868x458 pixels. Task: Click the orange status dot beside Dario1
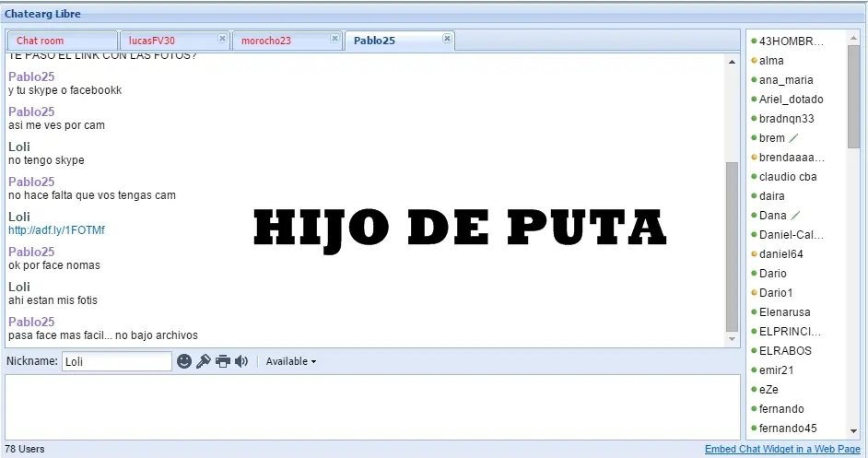click(754, 292)
